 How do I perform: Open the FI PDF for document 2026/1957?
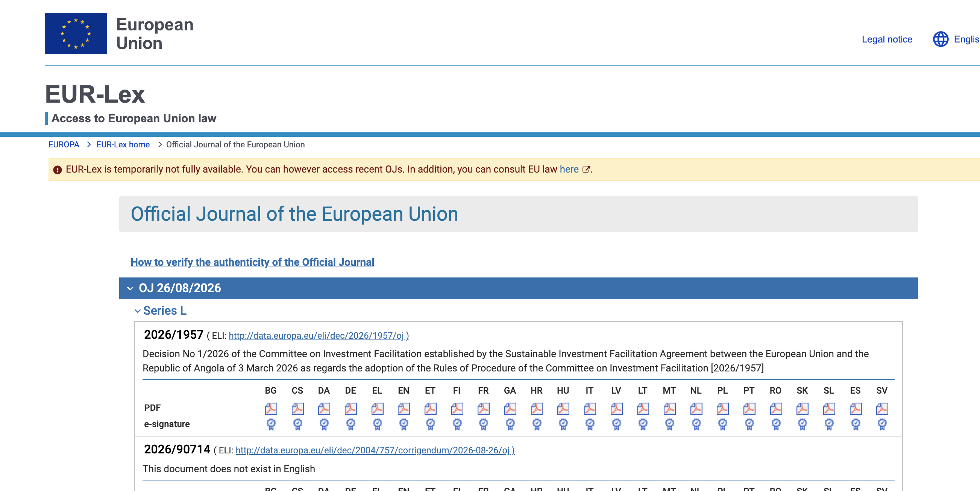457,408
